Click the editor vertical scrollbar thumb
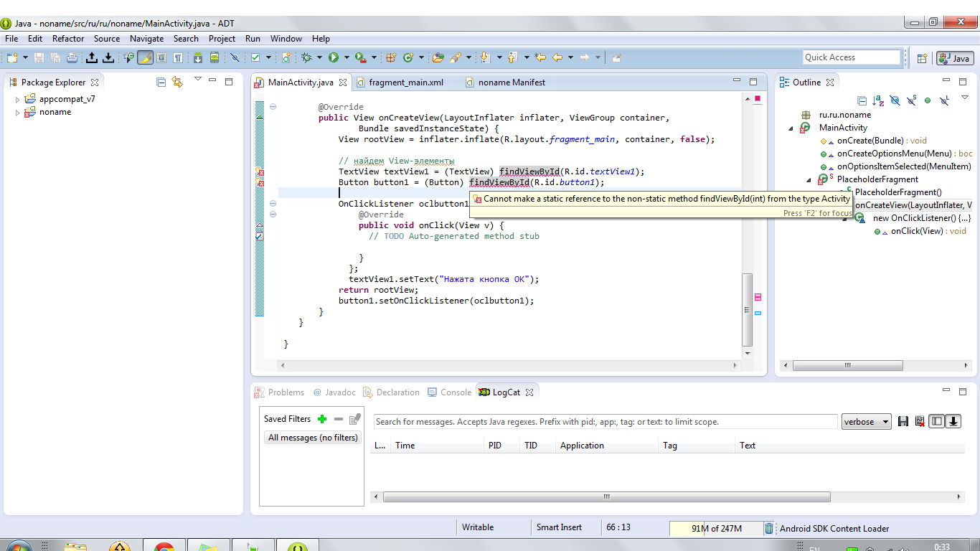This screenshot has width=980, height=551. click(748, 309)
